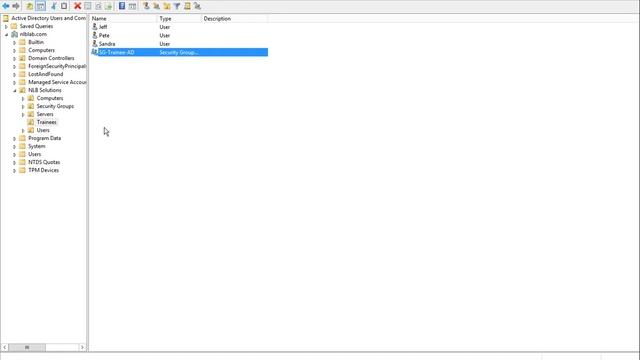Click the Pete user icon
Viewport: 640px width, 360px height.
[95, 35]
